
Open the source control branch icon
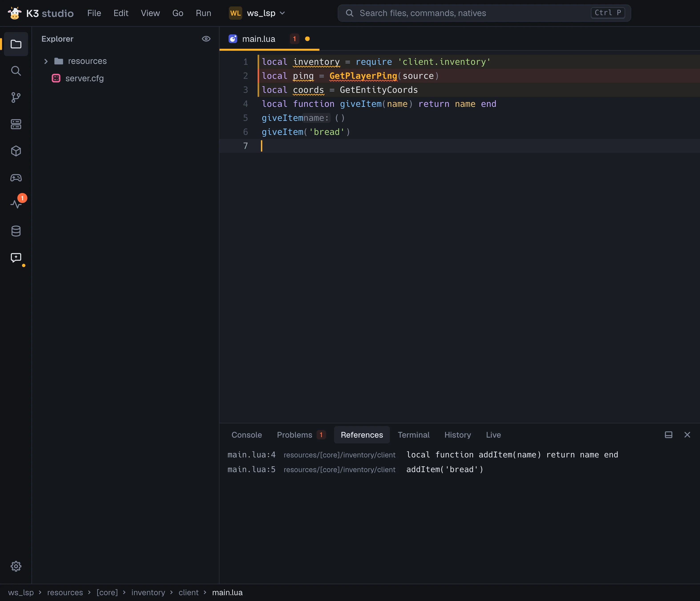point(16,97)
